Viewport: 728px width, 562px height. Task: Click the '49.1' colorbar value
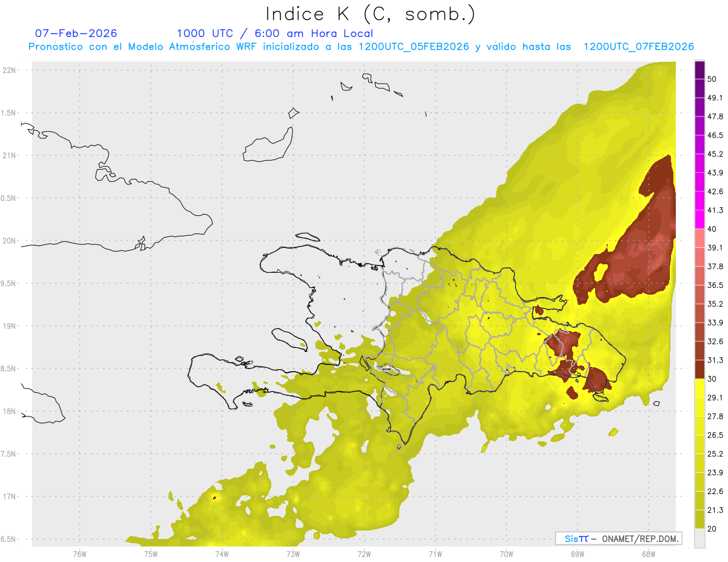coord(715,98)
